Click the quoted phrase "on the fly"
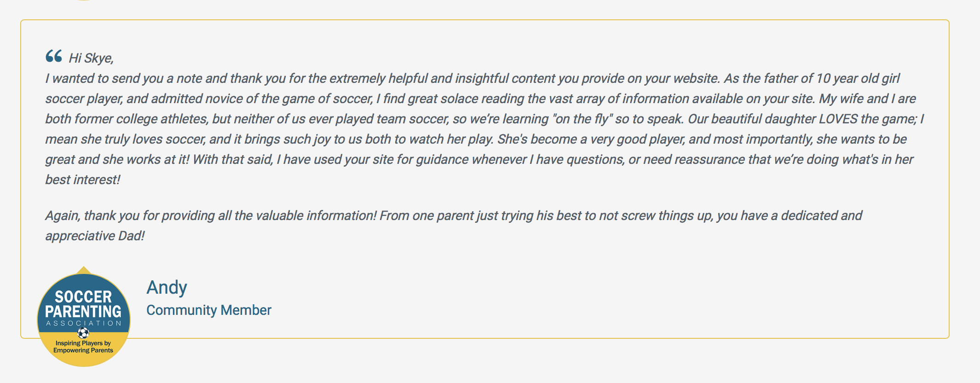The height and width of the screenshot is (383, 980). pyautogui.click(x=582, y=119)
